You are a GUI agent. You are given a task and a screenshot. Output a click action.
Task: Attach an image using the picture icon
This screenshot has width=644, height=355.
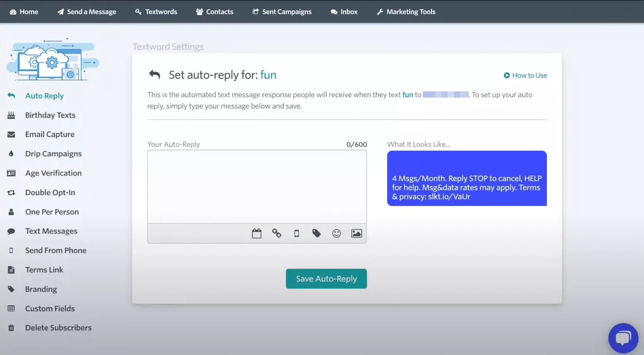click(356, 233)
